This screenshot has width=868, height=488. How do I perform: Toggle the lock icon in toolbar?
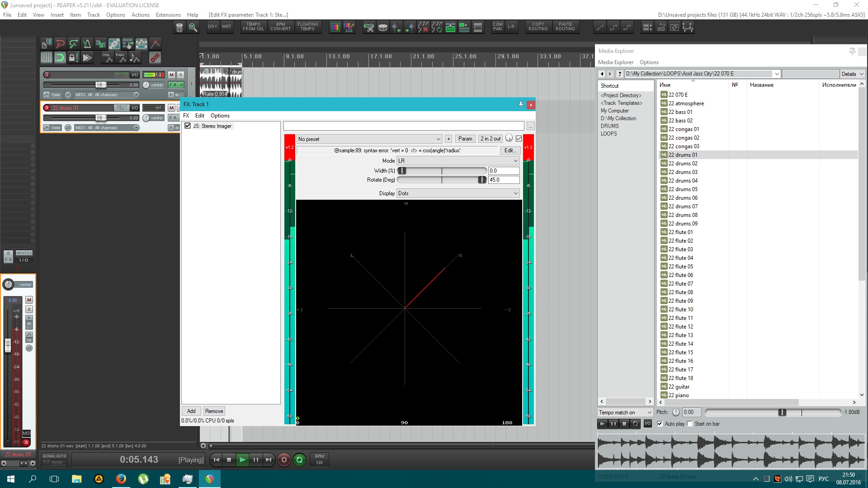coord(72,57)
